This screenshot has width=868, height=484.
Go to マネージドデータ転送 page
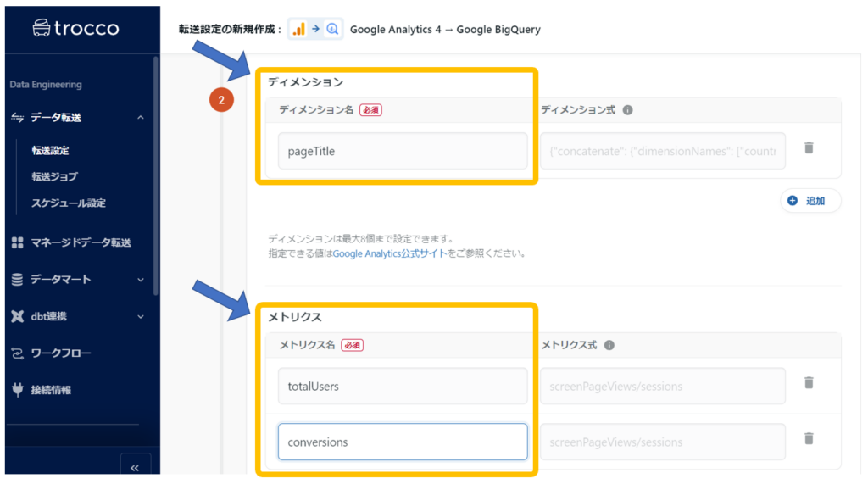coord(81,242)
